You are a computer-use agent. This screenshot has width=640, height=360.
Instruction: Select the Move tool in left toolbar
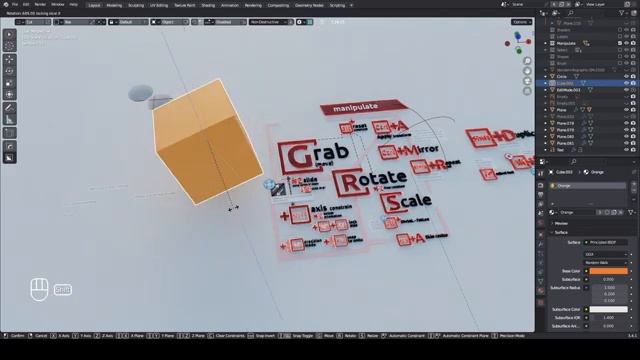[9, 60]
